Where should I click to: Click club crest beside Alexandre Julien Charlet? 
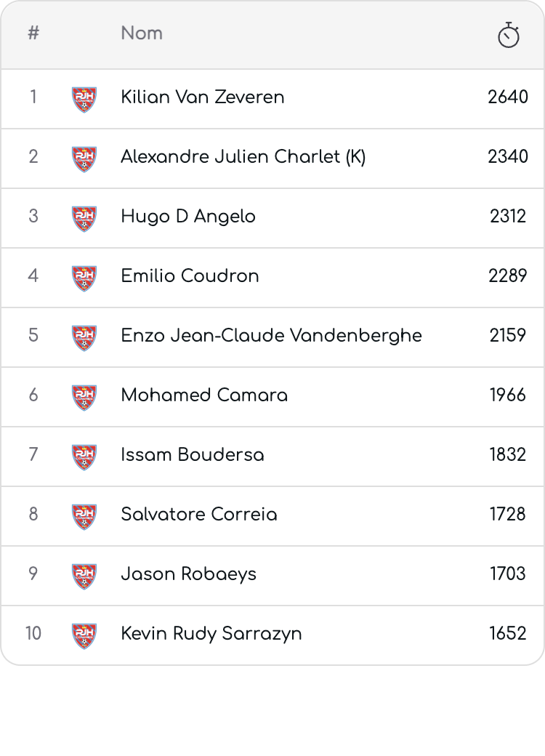84,159
